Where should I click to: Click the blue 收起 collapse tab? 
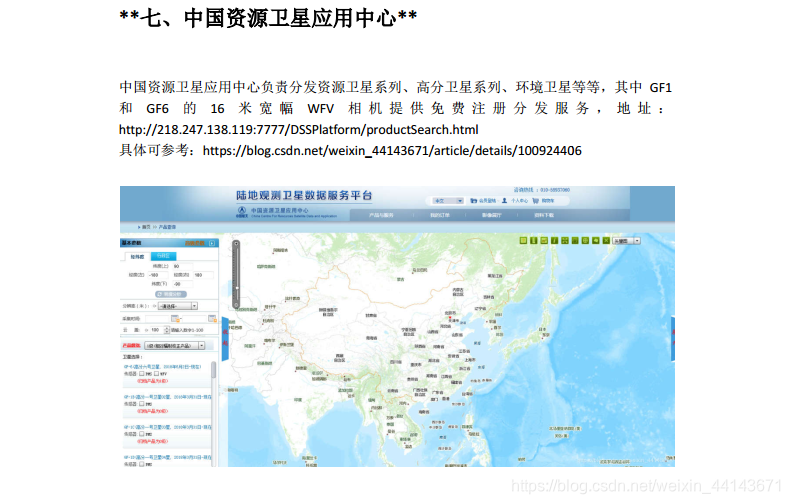[x=225, y=339]
